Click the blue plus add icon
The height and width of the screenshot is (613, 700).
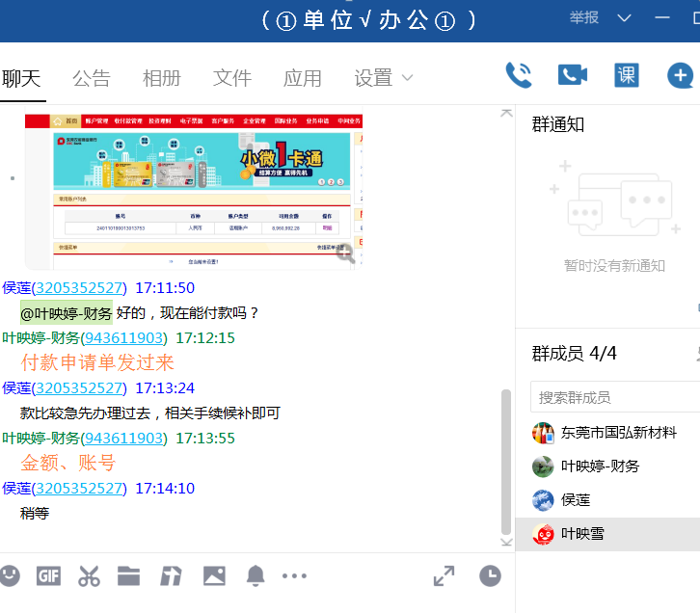[680, 75]
